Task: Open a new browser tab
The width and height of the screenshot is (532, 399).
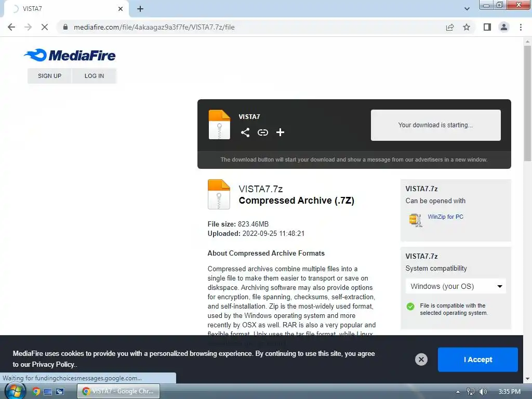Action: click(140, 9)
